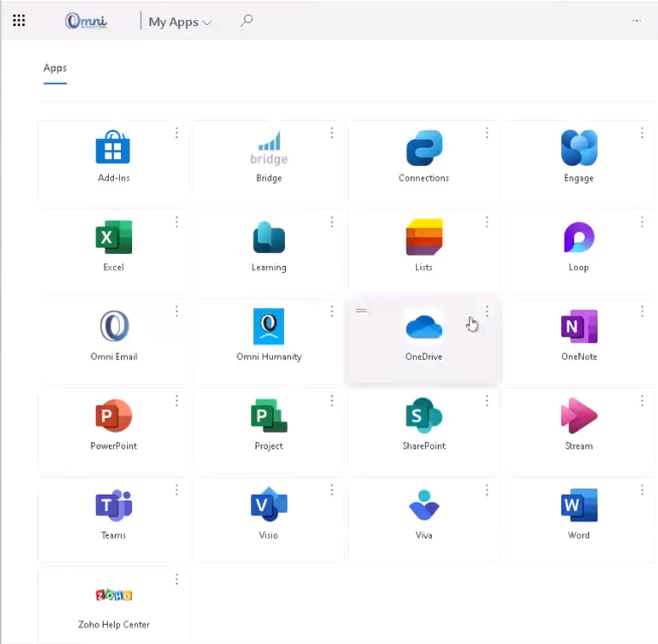Open the Engage app icon
The image size is (658, 644).
coord(579,148)
